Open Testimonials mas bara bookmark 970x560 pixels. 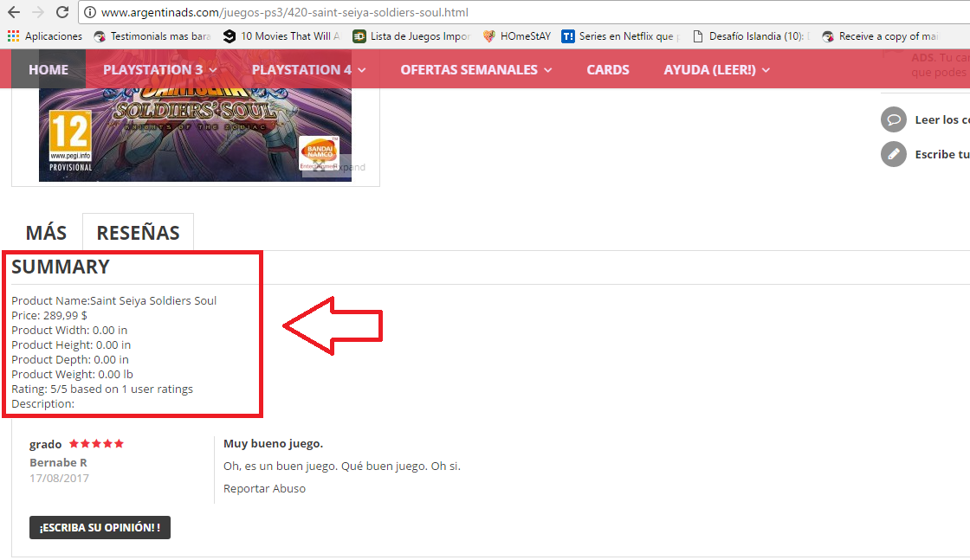tap(152, 36)
